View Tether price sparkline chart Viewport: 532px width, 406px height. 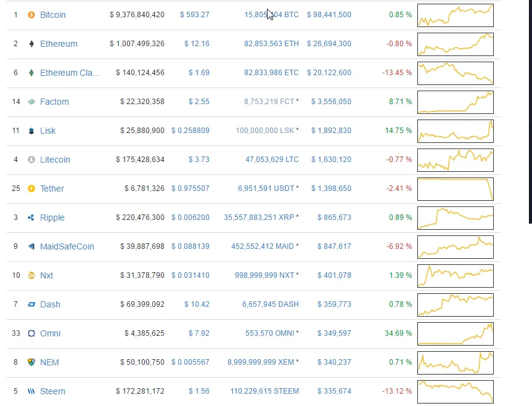(x=456, y=189)
